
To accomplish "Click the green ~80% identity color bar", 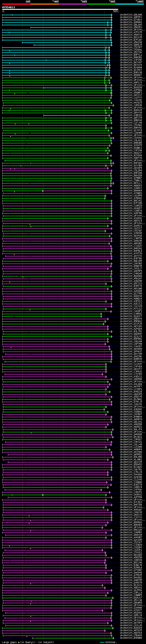I will [101, 4].
